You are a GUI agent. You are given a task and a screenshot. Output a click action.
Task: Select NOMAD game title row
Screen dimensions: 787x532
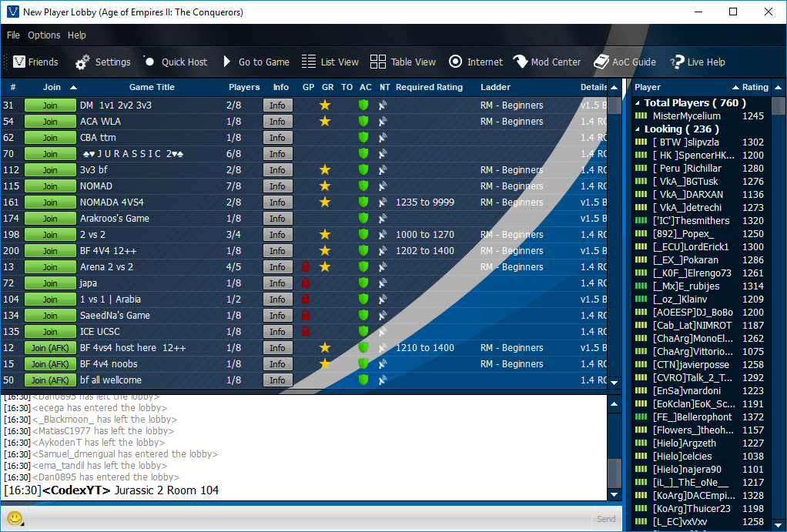95,186
